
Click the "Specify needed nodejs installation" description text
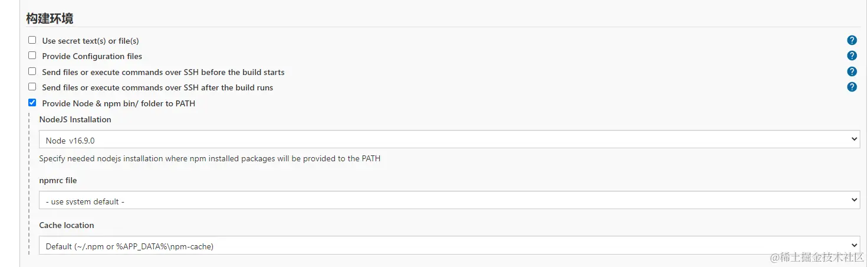tap(209, 158)
